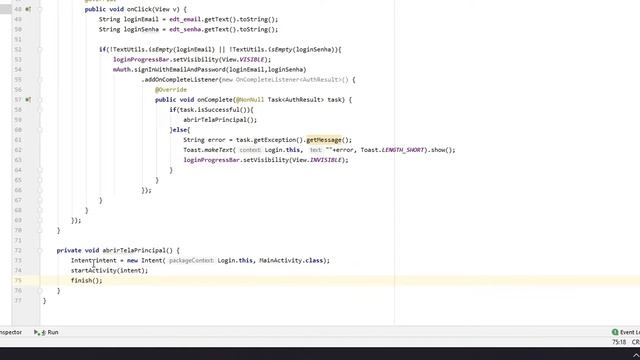Click Toast.LENGTH_SHORT constant
640x360 pixels.
pos(392,150)
